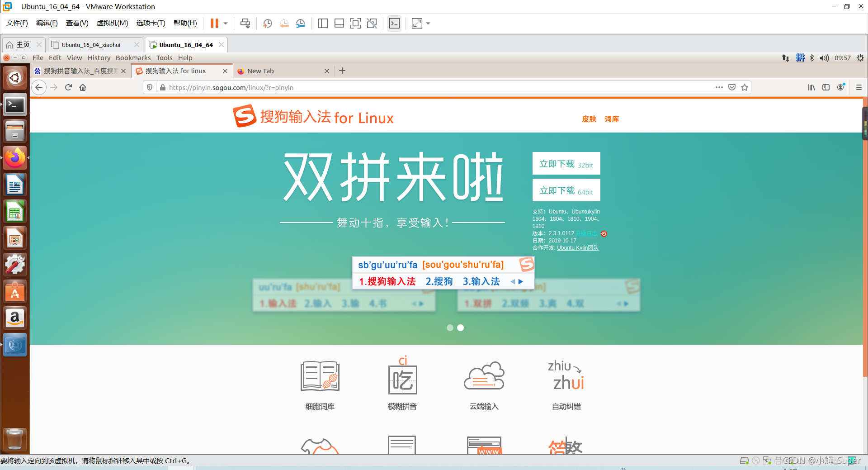This screenshot has height=470, width=868.
Task: Open a new Firefox tab
Action: (342, 71)
